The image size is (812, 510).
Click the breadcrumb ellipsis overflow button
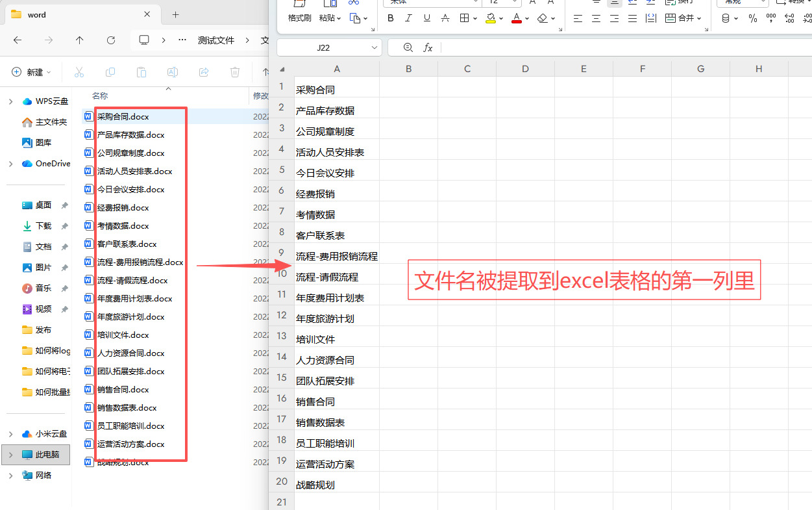[x=182, y=40]
